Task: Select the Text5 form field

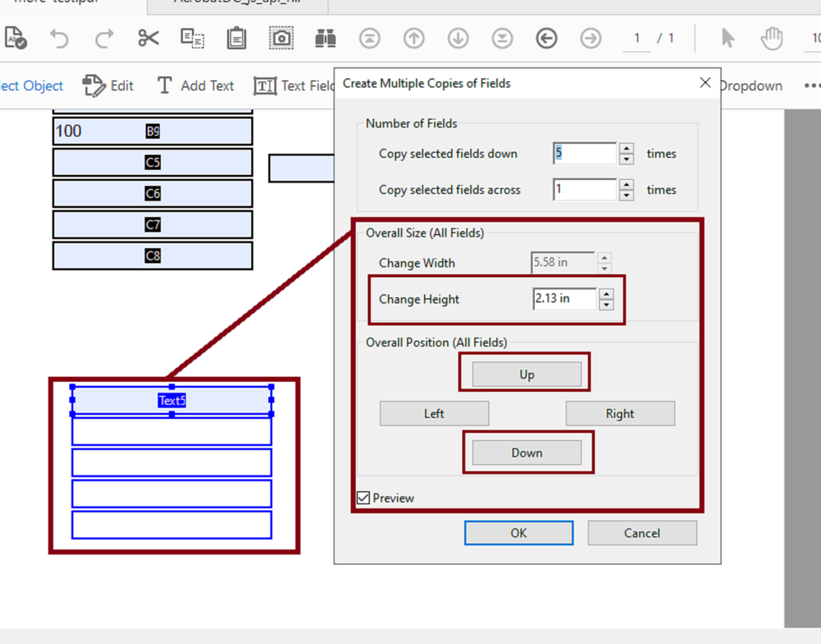Action: tap(172, 401)
